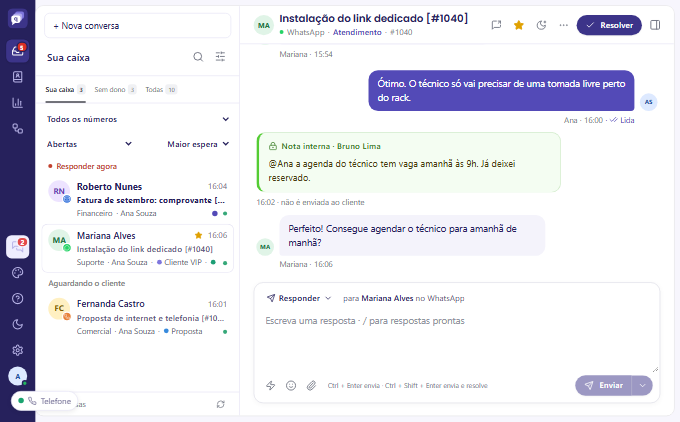Click the MA avatar in conversation header
Screen dimensions: 680x422
click(x=264, y=25)
